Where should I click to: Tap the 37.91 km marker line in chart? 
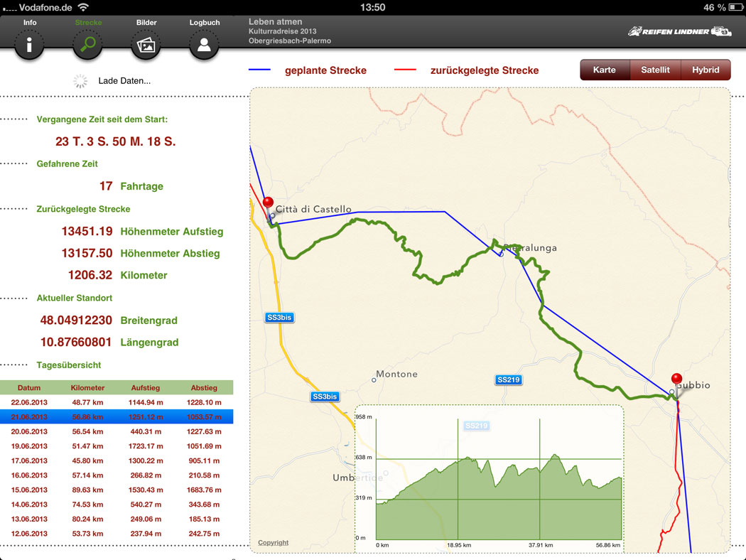[539, 479]
